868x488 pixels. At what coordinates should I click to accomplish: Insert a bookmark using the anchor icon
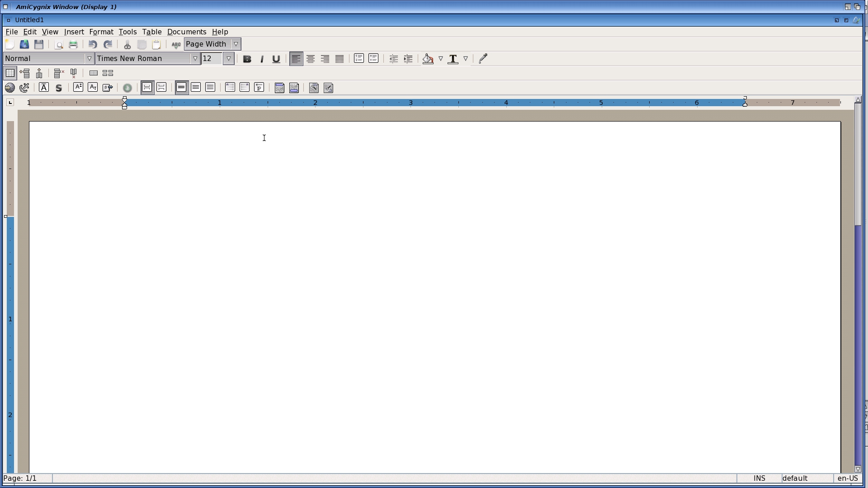click(24, 88)
